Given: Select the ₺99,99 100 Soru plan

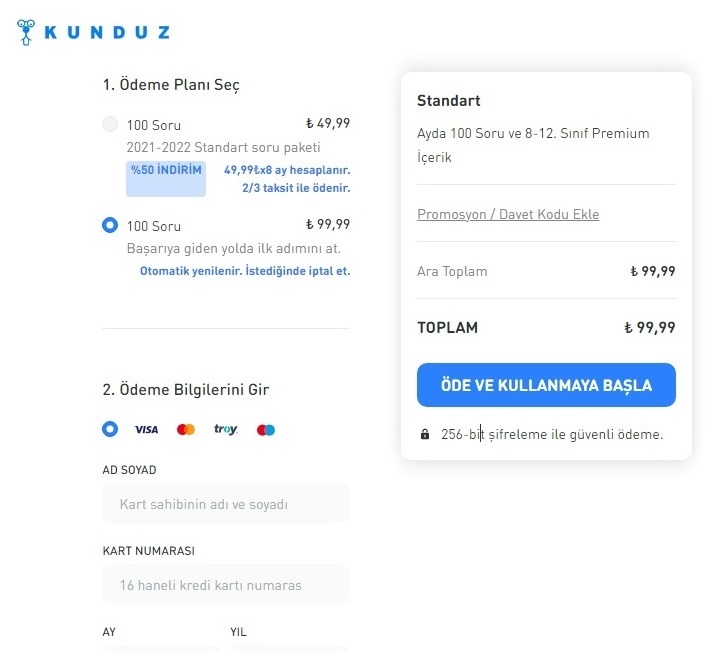Looking at the screenshot, I should coord(110,225).
